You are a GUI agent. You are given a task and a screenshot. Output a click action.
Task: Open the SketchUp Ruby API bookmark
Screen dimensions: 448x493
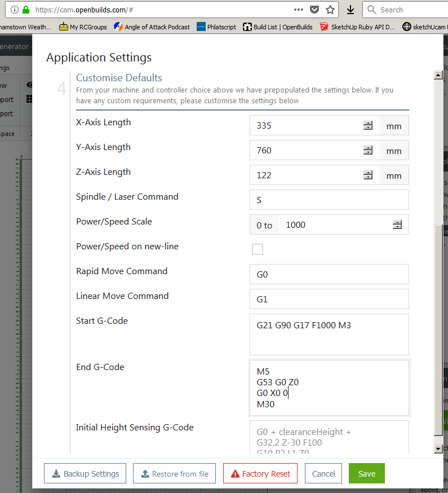[357, 27]
